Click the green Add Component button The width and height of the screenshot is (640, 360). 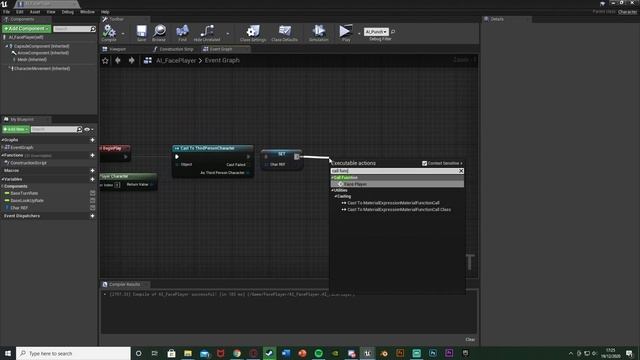pos(27,29)
